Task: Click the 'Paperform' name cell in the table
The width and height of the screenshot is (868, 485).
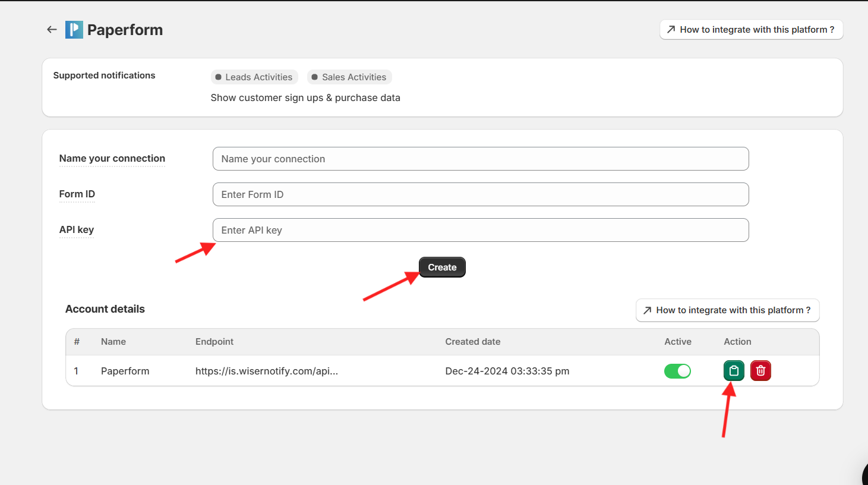Action: (125, 371)
